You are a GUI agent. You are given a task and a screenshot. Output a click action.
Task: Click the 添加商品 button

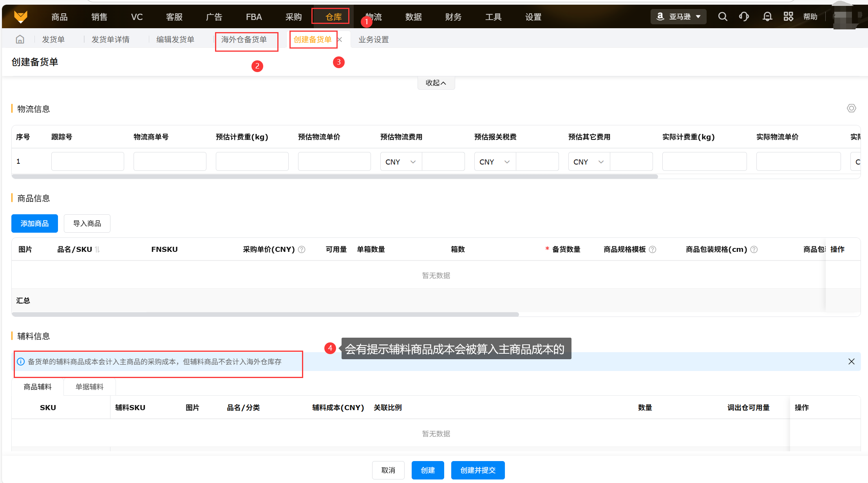[34, 223]
